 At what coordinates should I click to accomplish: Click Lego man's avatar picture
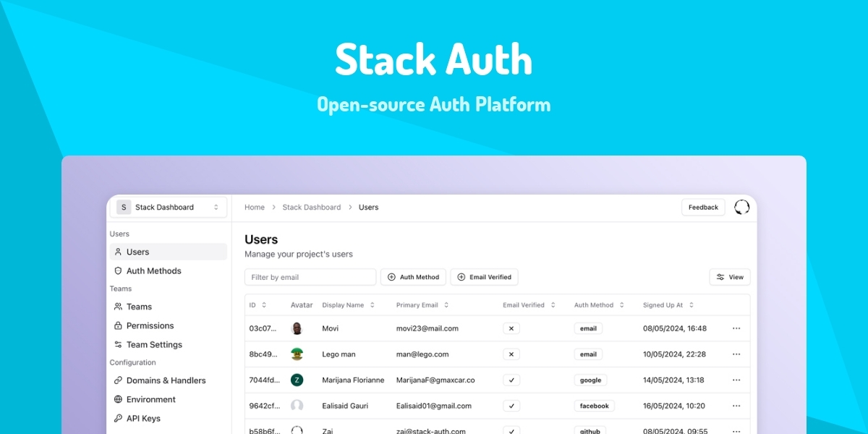click(x=297, y=354)
